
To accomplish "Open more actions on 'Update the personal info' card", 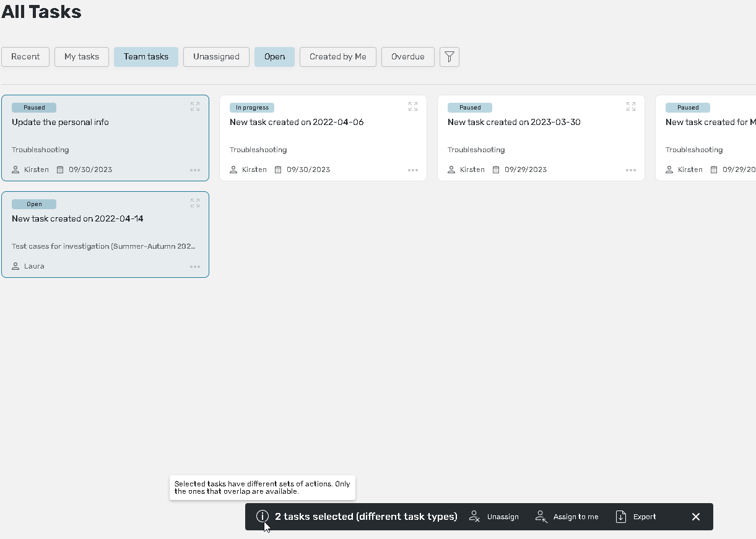I will pos(195,170).
